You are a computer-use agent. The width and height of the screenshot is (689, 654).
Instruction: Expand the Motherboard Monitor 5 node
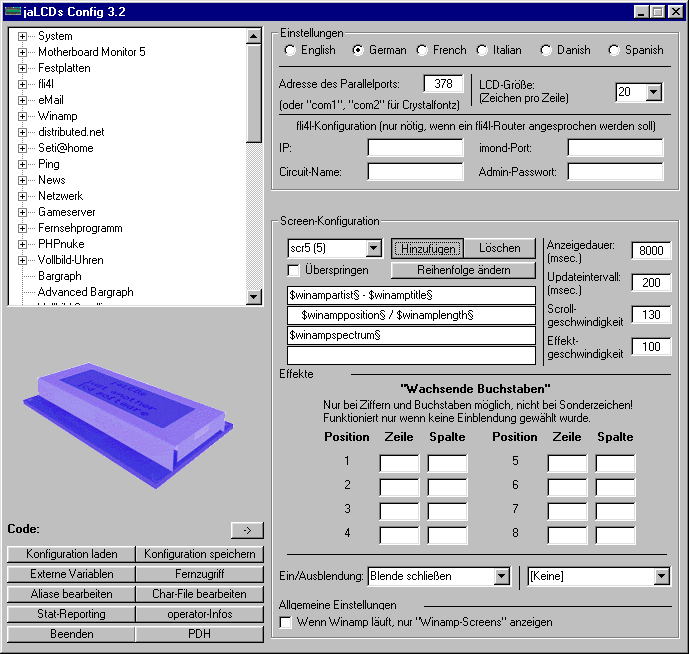click(x=22, y=52)
